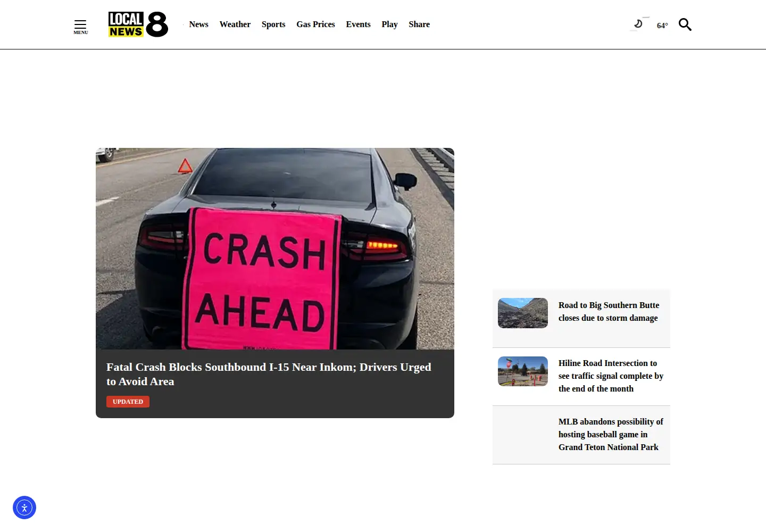The image size is (766, 532).
Task: Click the Big Southern Butte thumbnail
Action: [523, 313]
